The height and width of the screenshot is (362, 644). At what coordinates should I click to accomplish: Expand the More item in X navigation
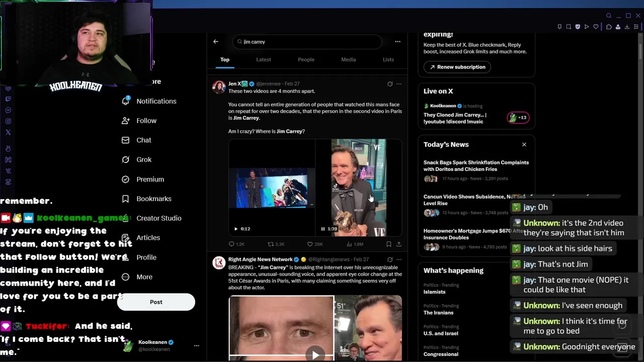137,277
